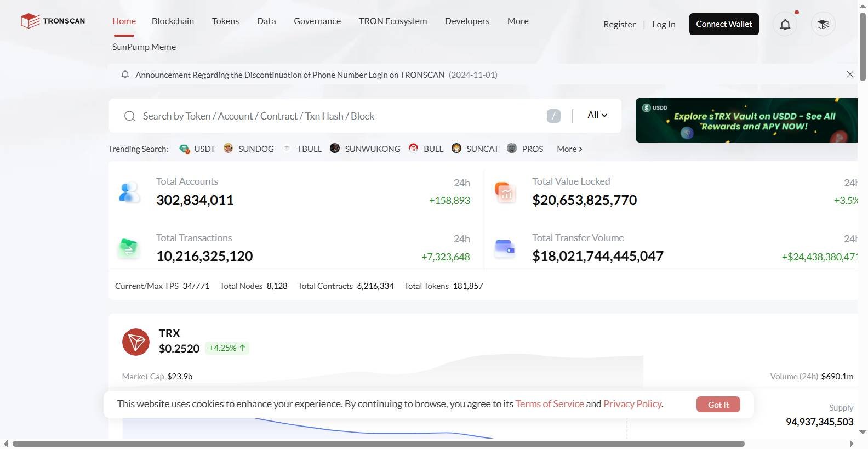
Task: Open the Blockchain menu
Action: [173, 21]
